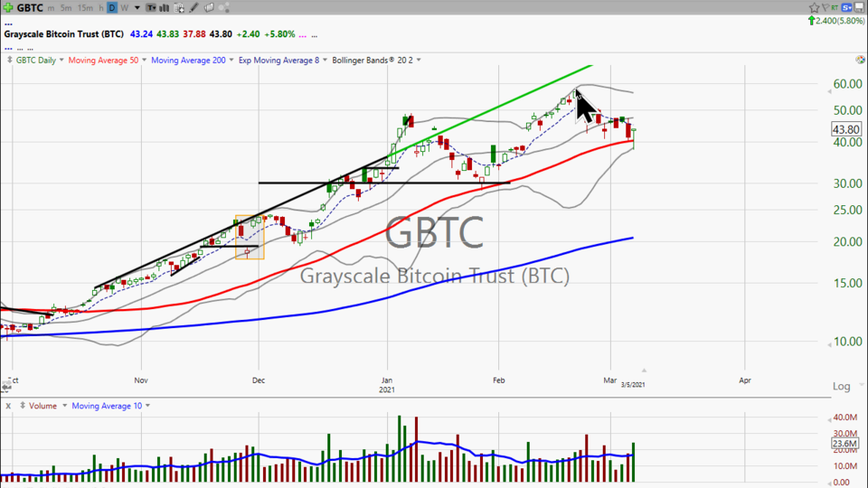Click the swap arrows icon near Oct
Screen dimensions: 868x488
click(x=7, y=386)
